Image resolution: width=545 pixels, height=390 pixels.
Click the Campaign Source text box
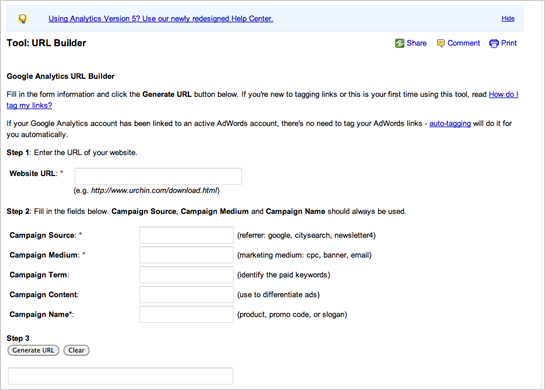tap(186, 235)
